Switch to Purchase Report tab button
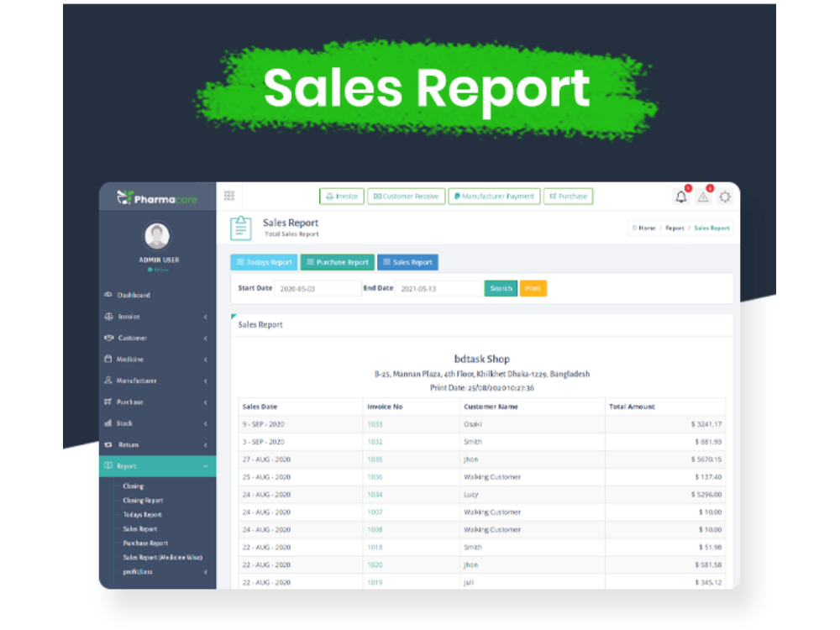 click(x=338, y=262)
